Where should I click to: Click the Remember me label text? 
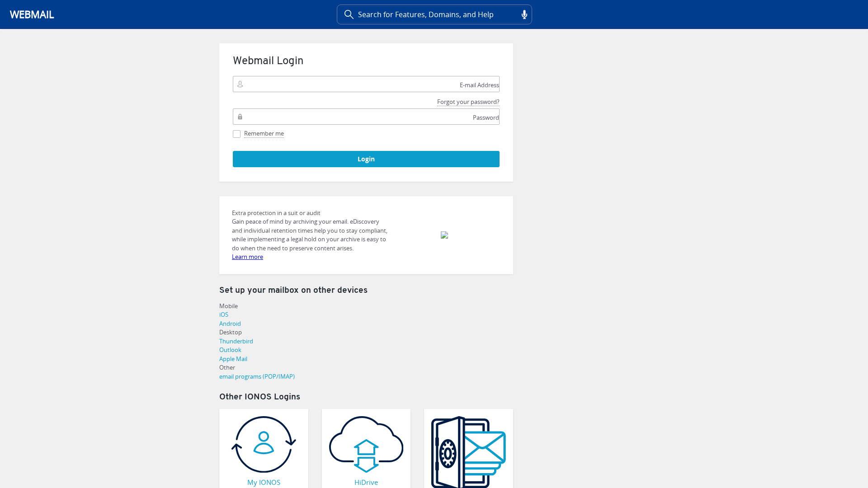tap(264, 133)
